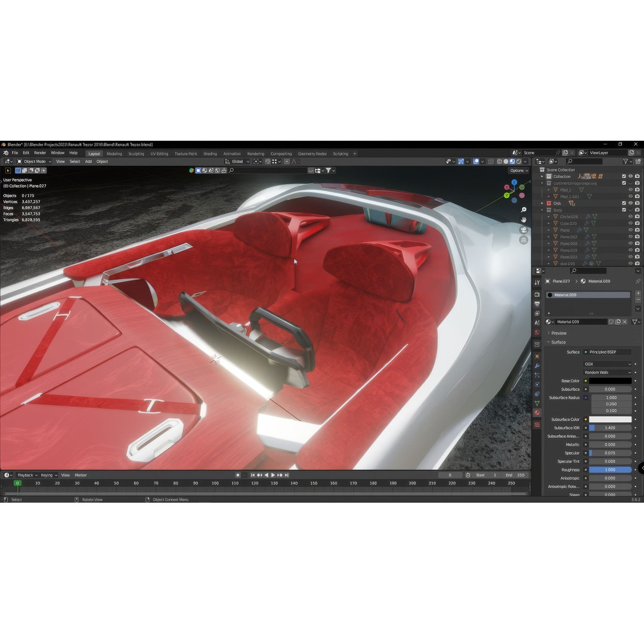
Task: Open the GGX distribution dropdown
Action: pyautogui.click(x=608, y=364)
